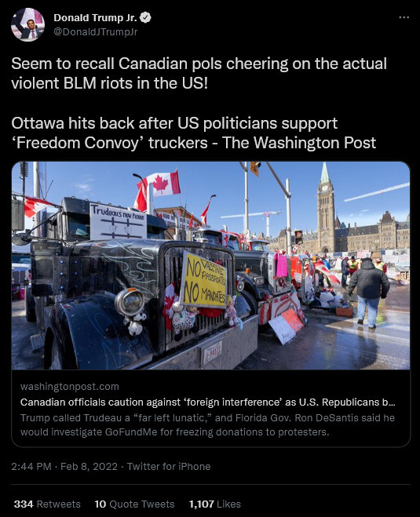Open the Freedom Convoy truck photo
This screenshot has height=517, width=420.
point(211,265)
